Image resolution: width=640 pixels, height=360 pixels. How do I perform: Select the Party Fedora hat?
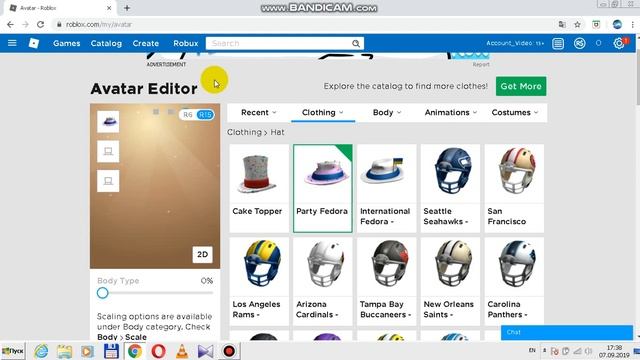click(x=322, y=188)
